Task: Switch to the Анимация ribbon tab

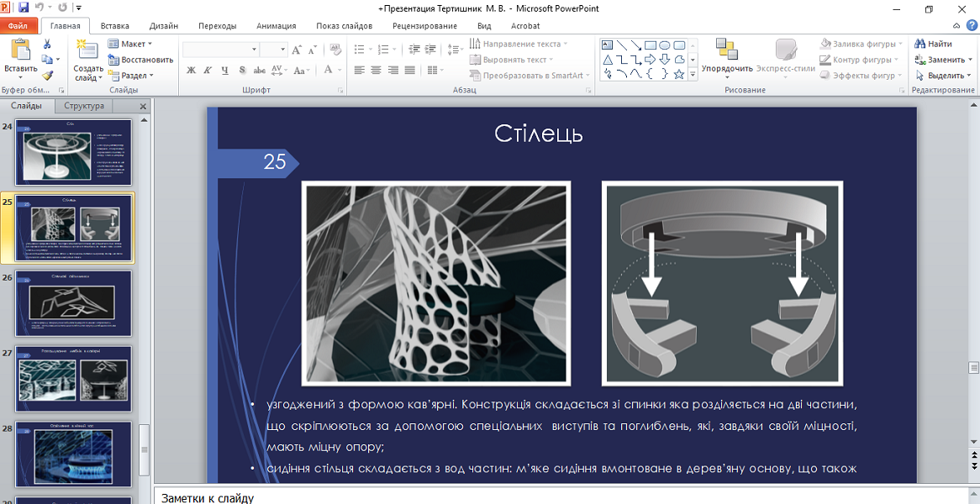Action: [x=277, y=26]
